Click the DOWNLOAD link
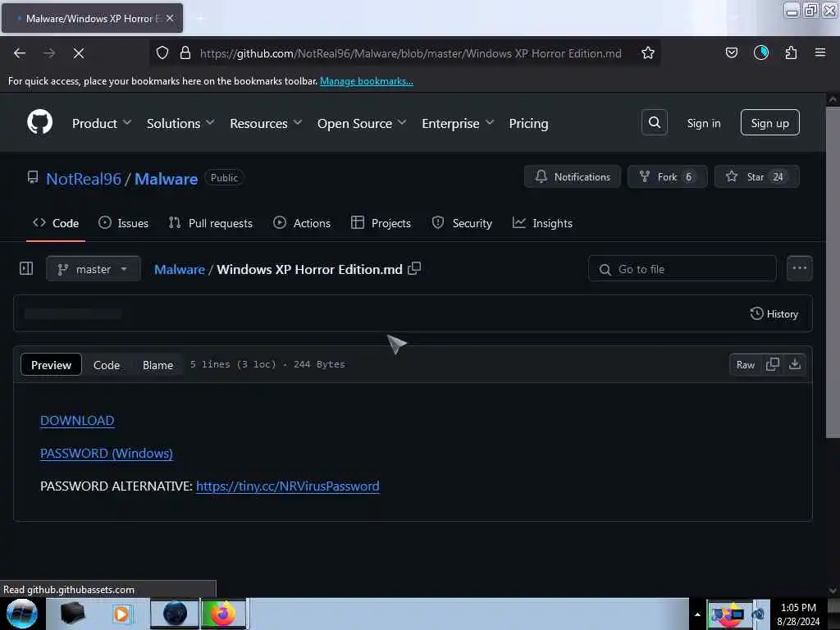Viewport: 840px width, 630px height. 77,421
